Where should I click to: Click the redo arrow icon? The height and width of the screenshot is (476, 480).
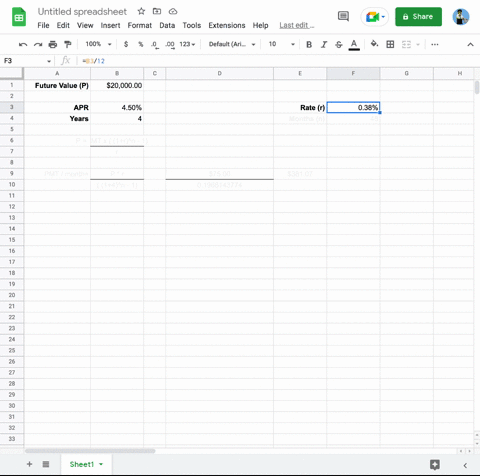[38, 44]
